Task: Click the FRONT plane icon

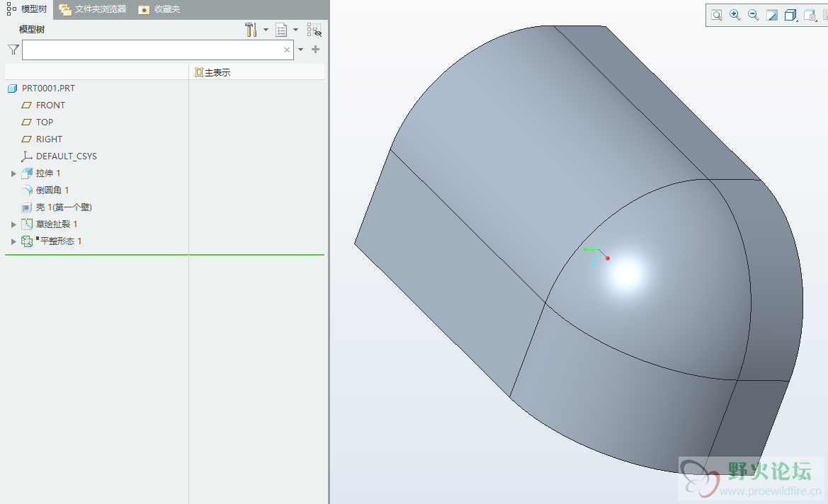Action: 26,105
